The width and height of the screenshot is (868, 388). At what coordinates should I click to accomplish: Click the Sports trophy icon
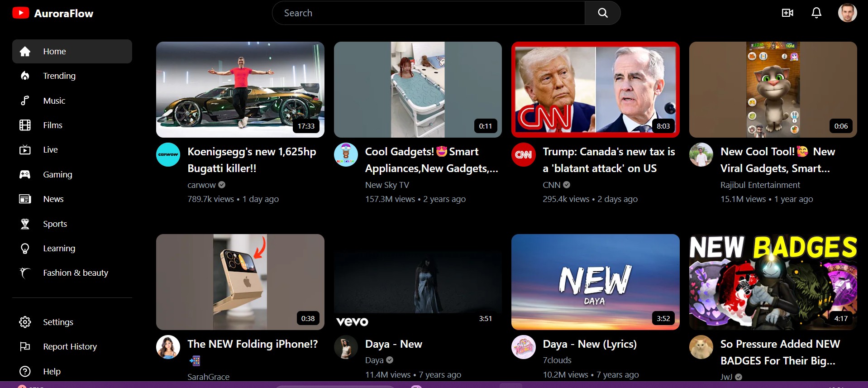(x=25, y=224)
